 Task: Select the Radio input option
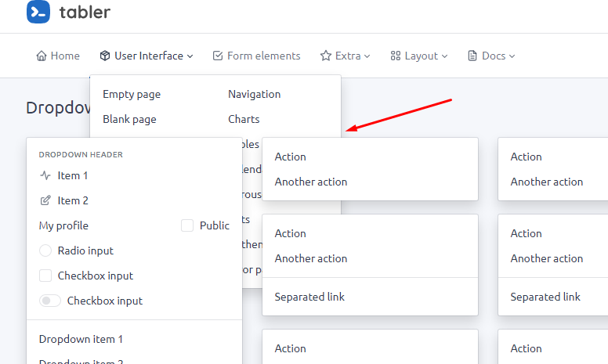[45, 250]
